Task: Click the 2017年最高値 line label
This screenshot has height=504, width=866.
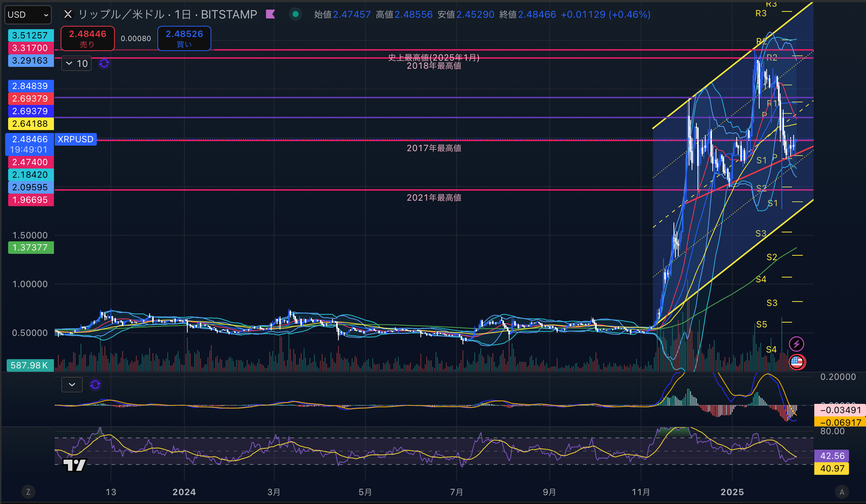Action: point(434,148)
